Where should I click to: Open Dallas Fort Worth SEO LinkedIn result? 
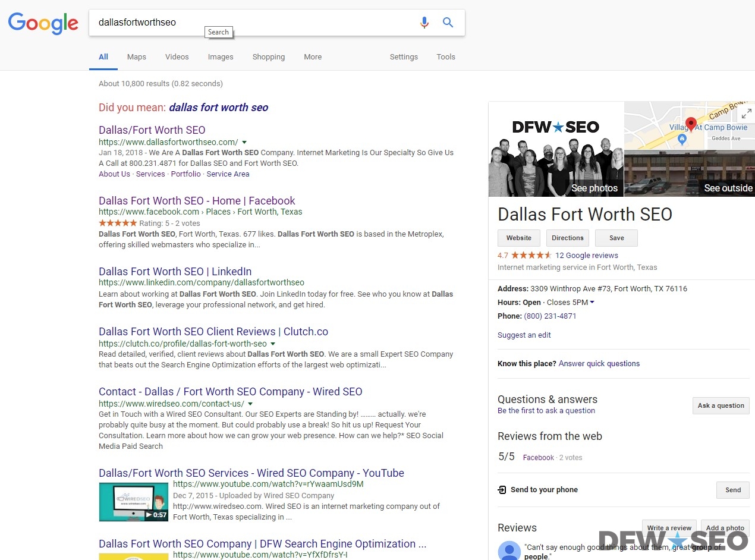[x=175, y=272]
